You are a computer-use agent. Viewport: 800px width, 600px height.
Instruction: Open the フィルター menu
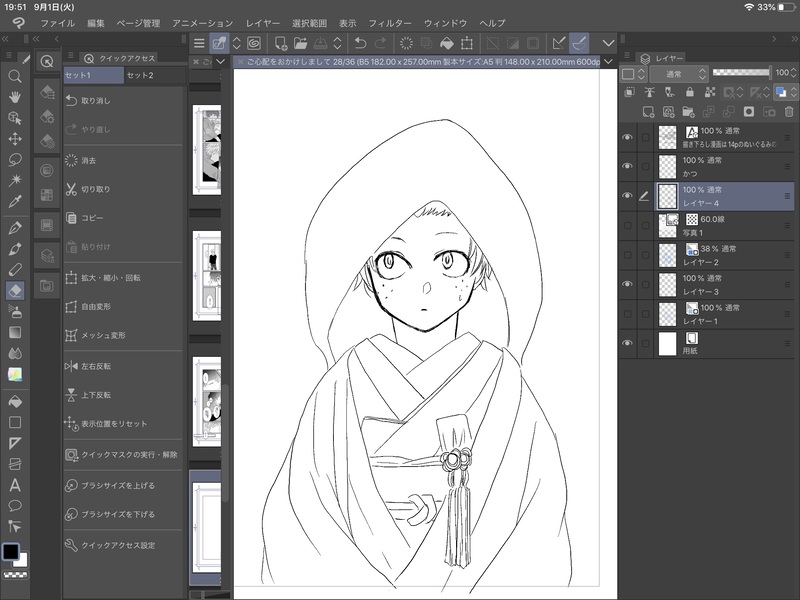click(389, 22)
